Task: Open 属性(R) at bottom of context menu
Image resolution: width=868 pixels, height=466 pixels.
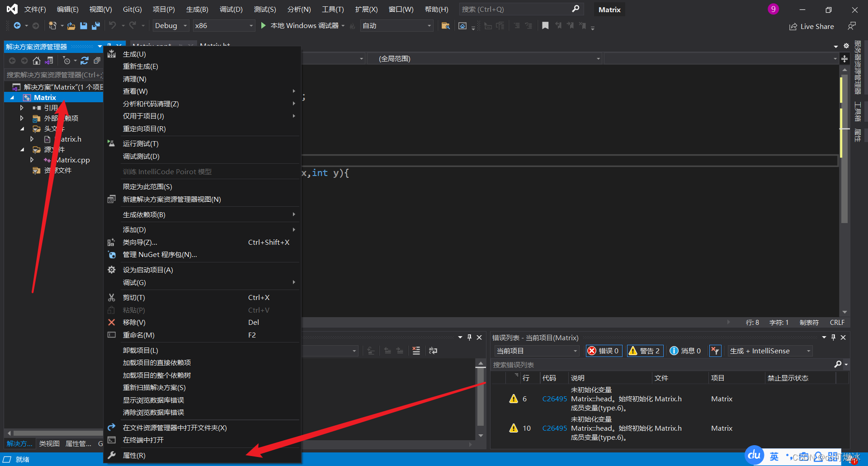Action: [x=202, y=456]
